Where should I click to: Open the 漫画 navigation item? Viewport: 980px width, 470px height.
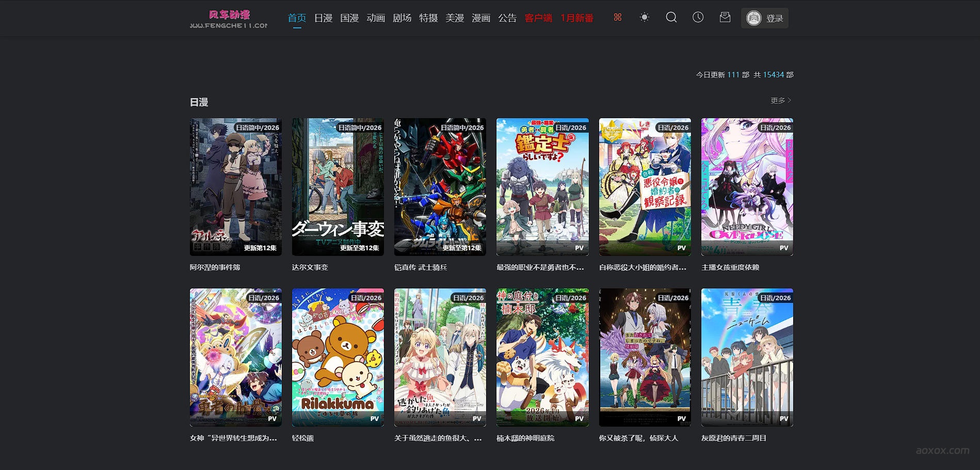pos(481,18)
